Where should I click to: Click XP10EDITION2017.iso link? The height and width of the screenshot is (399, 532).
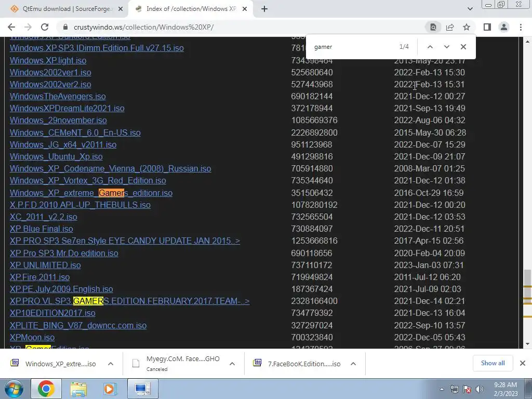[x=52, y=313]
